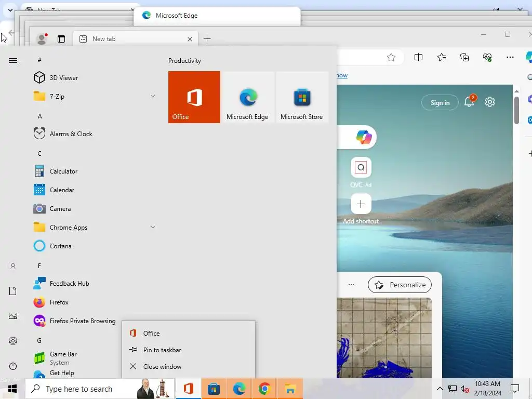
Task: Click the Power button in Start menu
Action: 13,366
